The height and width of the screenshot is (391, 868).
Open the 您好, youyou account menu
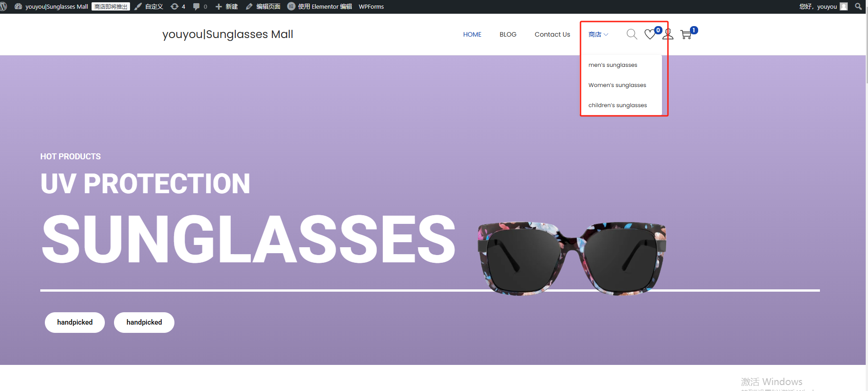tap(818, 6)
